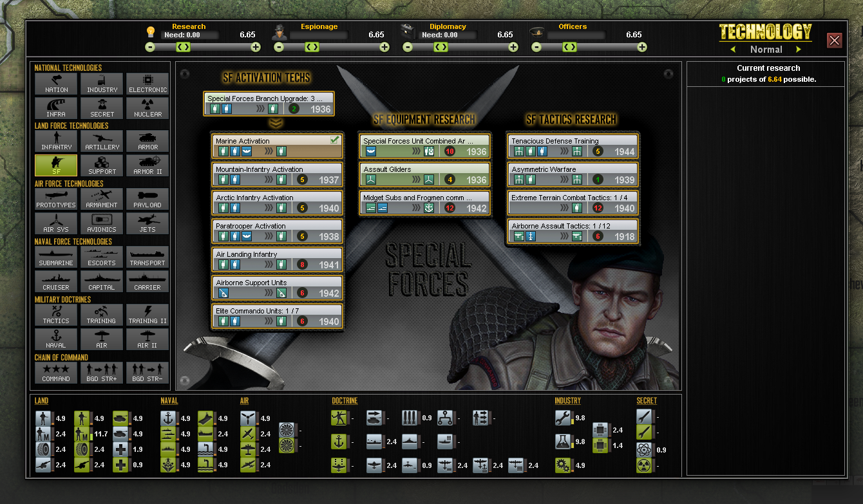Research Midget Subs and Frogmen
Image resolution: width=863 pixels, height=504 pixels.
click(425, 203)
